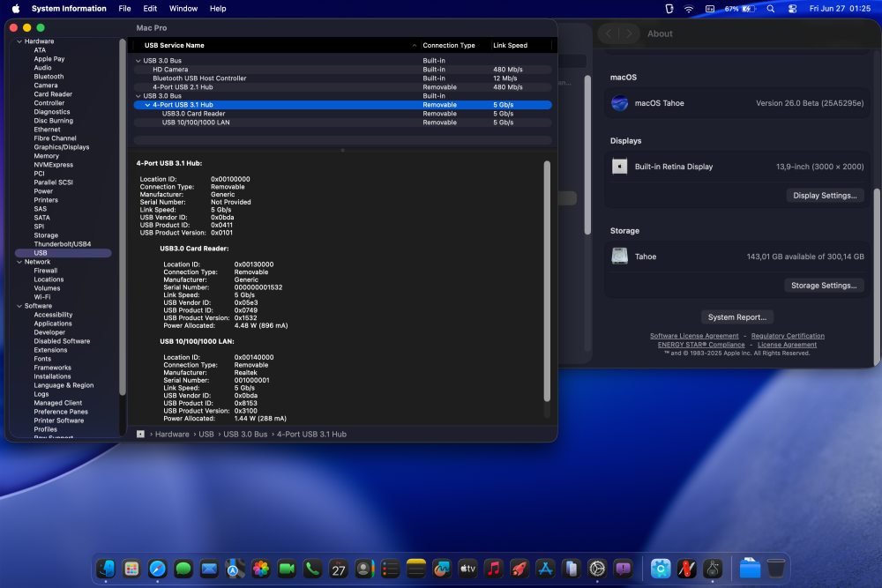Open Control Center in menu bar

[793, 9]
